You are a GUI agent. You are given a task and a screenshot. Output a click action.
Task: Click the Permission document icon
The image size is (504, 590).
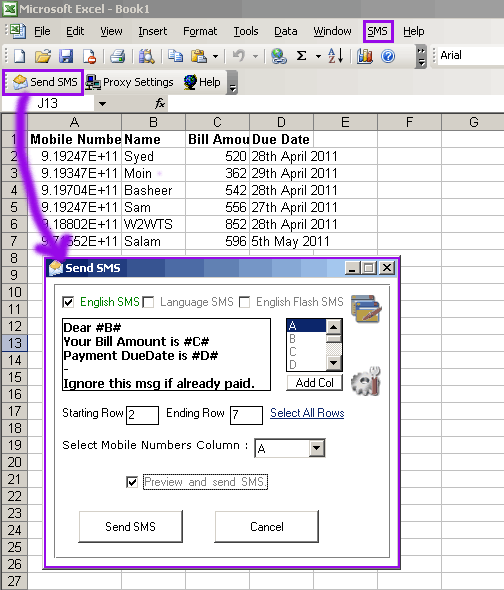(89, 56)
